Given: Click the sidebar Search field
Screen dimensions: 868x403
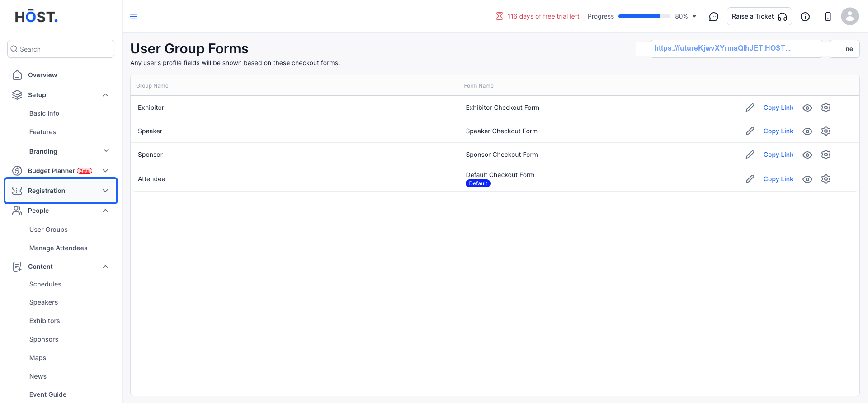Looking at the screenshot, I should pos(61,49).
